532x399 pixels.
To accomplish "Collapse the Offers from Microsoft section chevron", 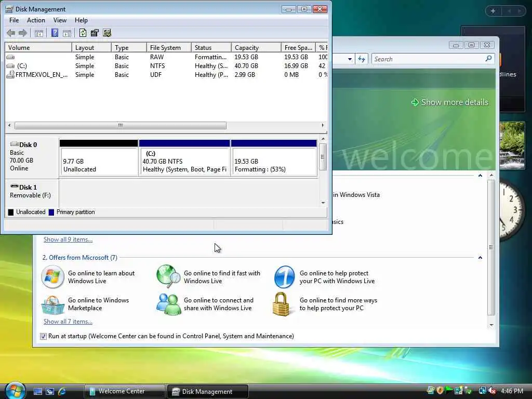I will pyautogui.click(x=480, y=258).
